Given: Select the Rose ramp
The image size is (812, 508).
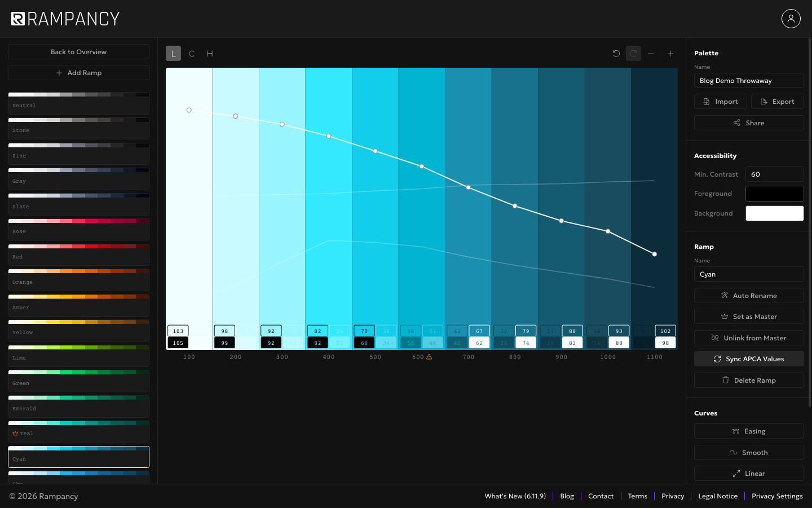Looking at the screenshot, I should pos(78,230).
